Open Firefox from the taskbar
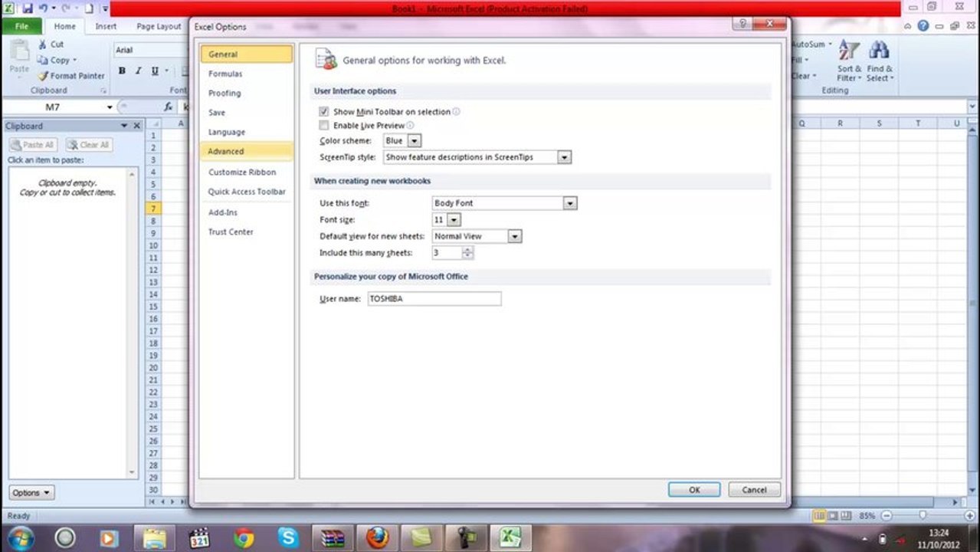The width and height of the screenshot is (980, 552). click(377, 538)
